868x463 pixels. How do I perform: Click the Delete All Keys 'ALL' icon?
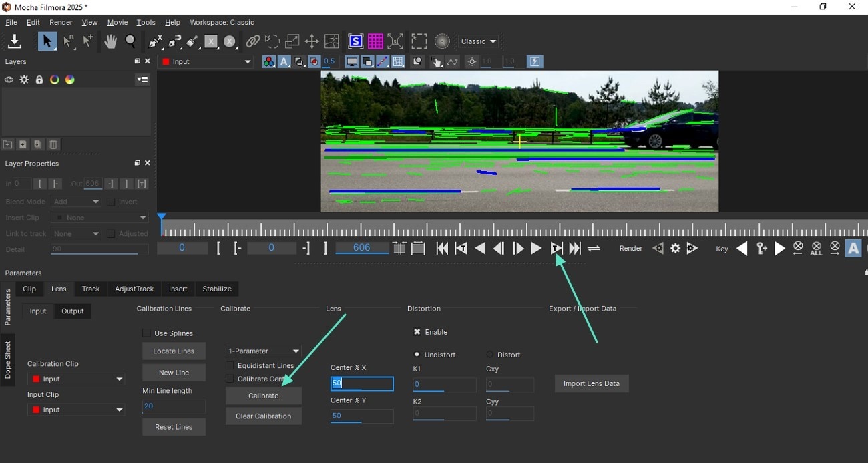[816, 249]
